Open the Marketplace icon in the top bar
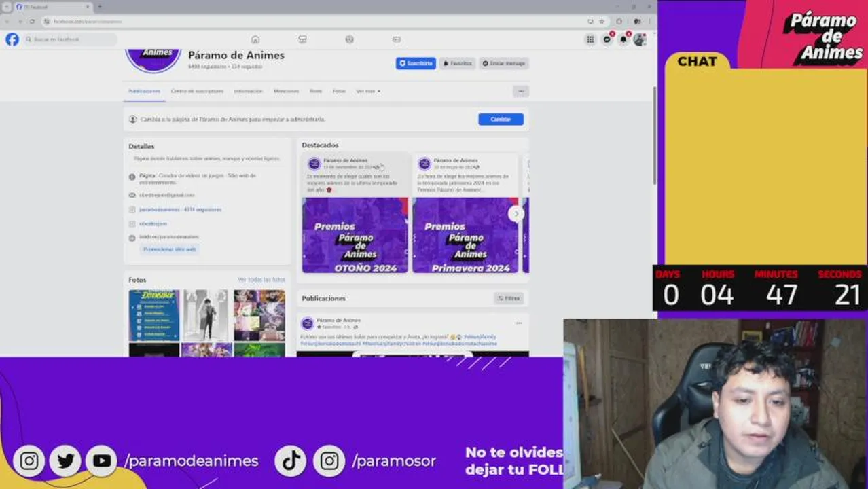 (x=302, y=39)
